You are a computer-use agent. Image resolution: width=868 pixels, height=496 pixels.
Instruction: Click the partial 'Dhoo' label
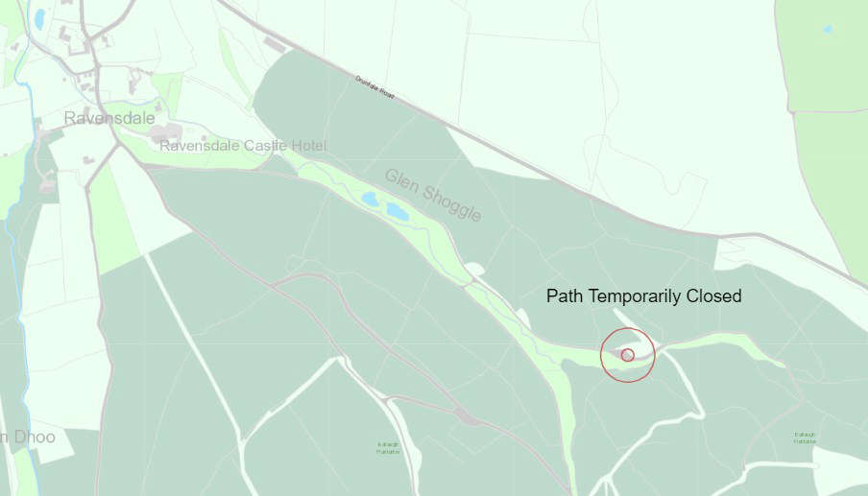click(28, 437)
